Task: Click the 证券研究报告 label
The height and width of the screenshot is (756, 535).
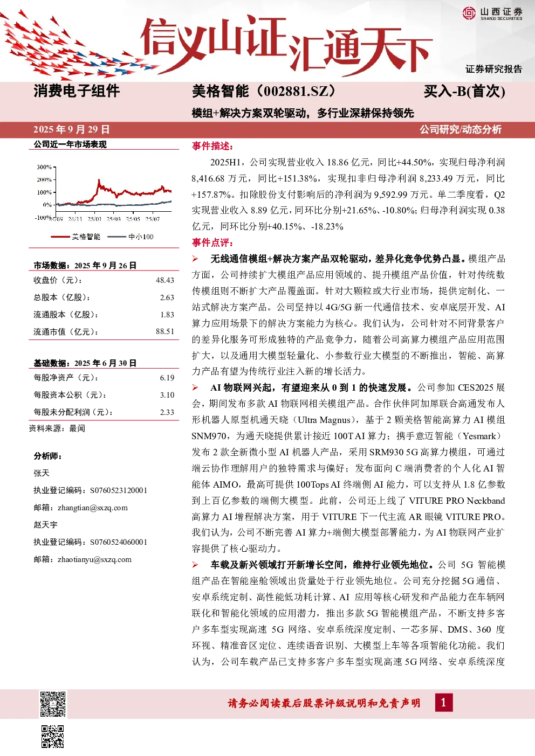Action: tap(494, 69)
